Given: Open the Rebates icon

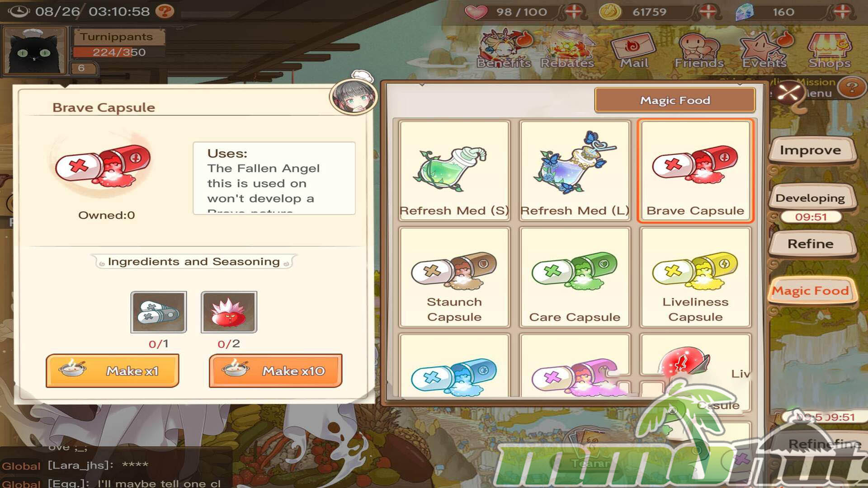Looking at the screenshot, I should pos(568,49).
